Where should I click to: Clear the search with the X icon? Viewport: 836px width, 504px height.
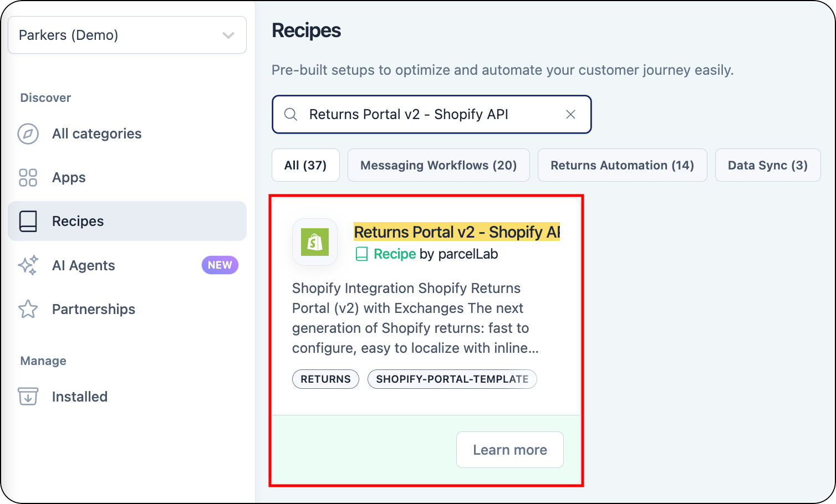(570, 114)
